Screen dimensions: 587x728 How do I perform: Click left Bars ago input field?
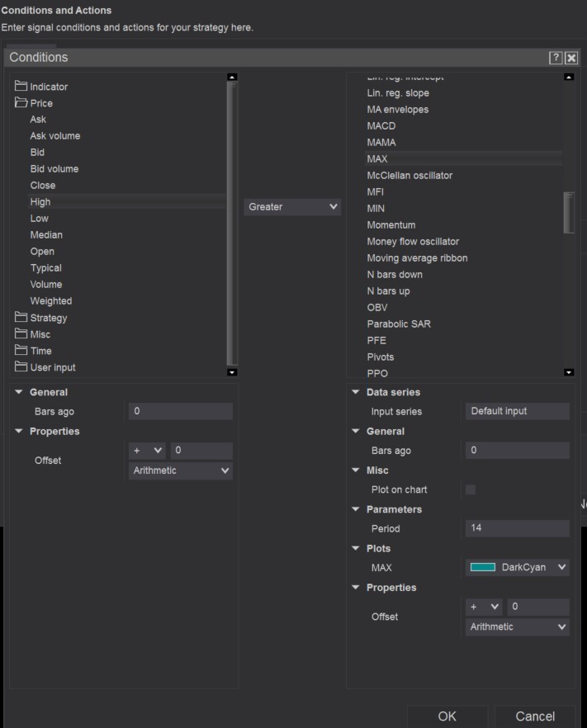(x=181, y=411)
